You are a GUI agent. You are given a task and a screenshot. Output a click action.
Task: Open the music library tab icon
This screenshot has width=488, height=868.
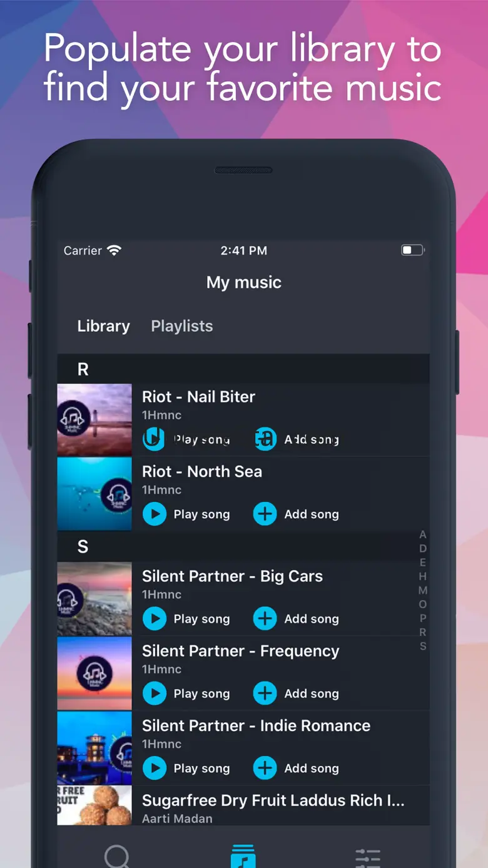click(x=243, y=855)
